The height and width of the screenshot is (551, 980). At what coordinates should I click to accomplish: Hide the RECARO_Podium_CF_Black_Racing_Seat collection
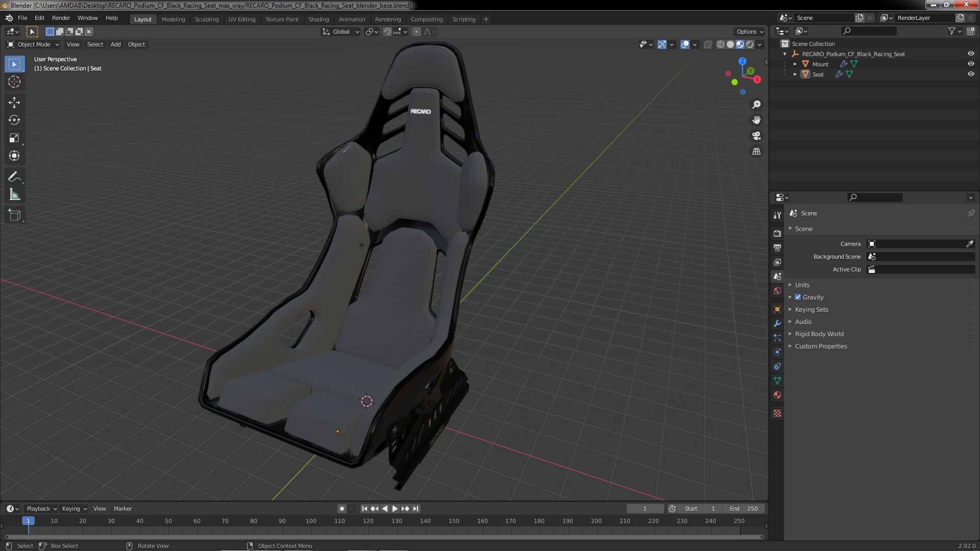click(971, 54)
